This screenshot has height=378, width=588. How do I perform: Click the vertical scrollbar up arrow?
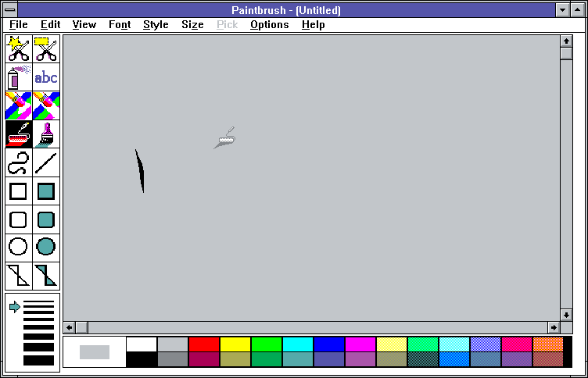[x=566, y=41]
